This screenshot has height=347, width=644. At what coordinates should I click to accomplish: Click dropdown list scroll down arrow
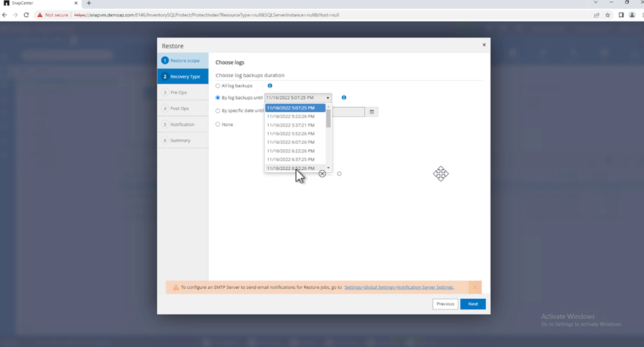(x=328, y=168)
